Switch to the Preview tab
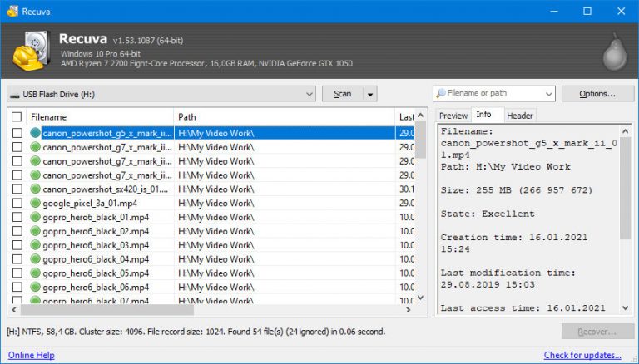Image resolution: width=639 pixels, height=364 pixels. point(453,116)
